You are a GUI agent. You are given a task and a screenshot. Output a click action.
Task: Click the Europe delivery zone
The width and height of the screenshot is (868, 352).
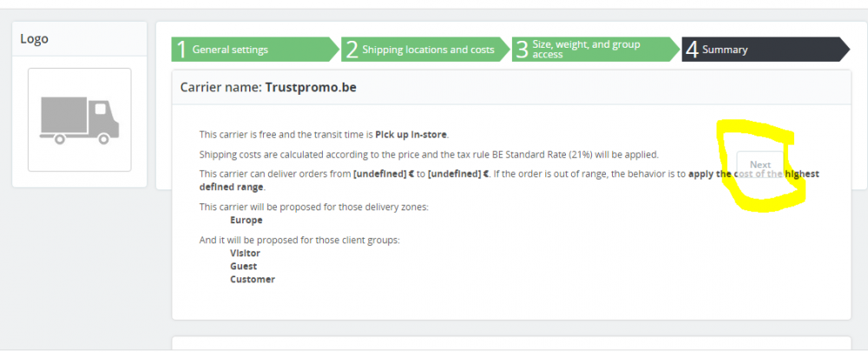pos(247,220)
